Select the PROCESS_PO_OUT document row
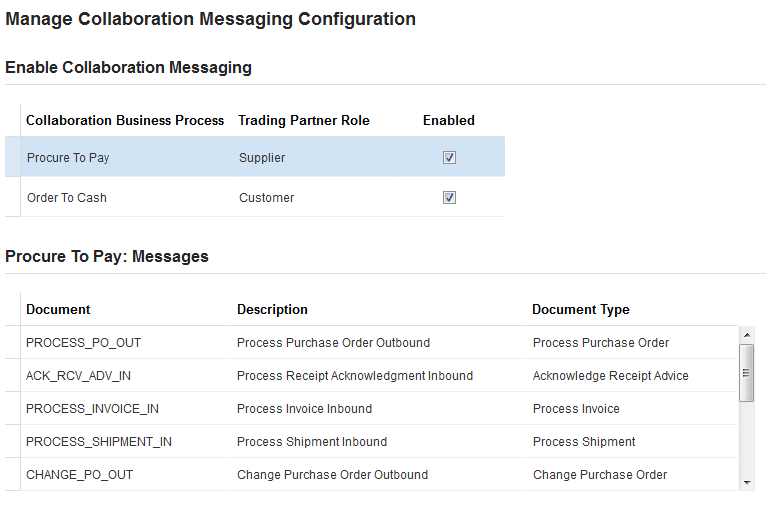This screenshot has height=506, width=766. point(84,343)
